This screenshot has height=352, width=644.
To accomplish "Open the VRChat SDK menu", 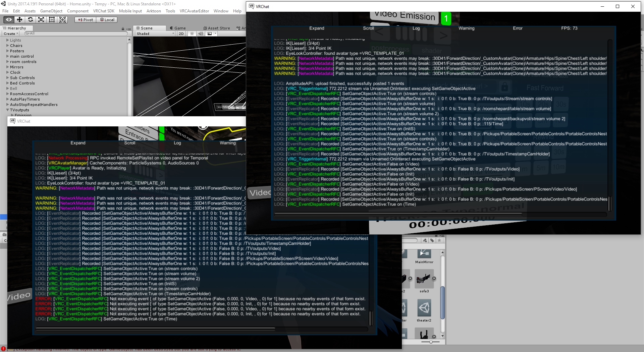I will (104, 11).
